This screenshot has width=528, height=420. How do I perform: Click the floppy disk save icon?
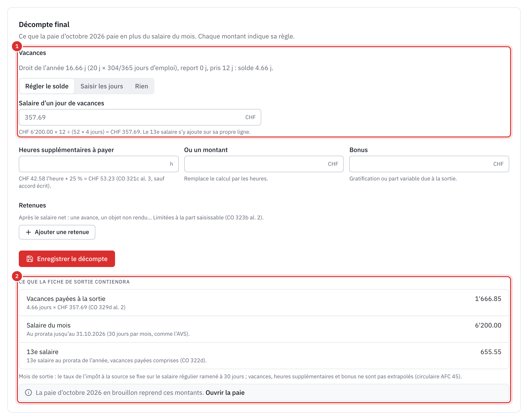click(30, 259)
